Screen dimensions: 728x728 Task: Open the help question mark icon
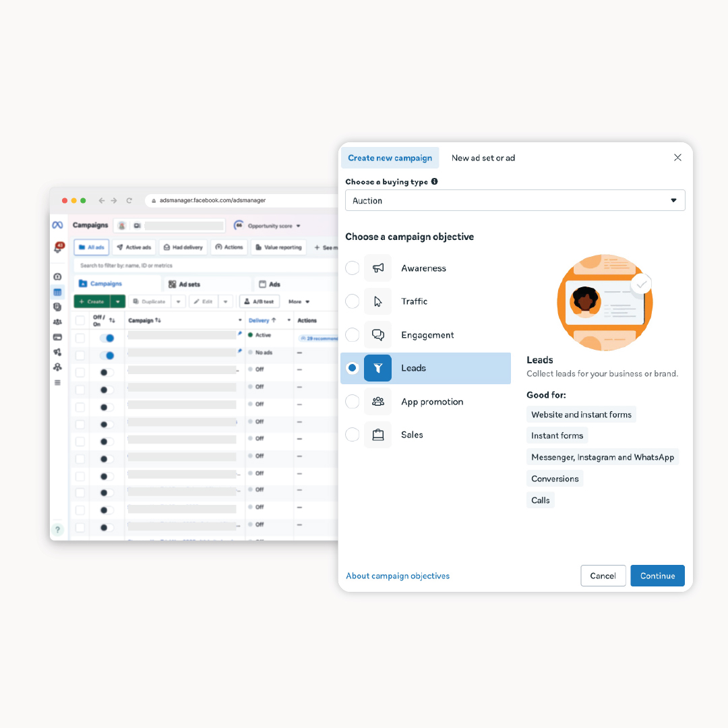point(58,530)
